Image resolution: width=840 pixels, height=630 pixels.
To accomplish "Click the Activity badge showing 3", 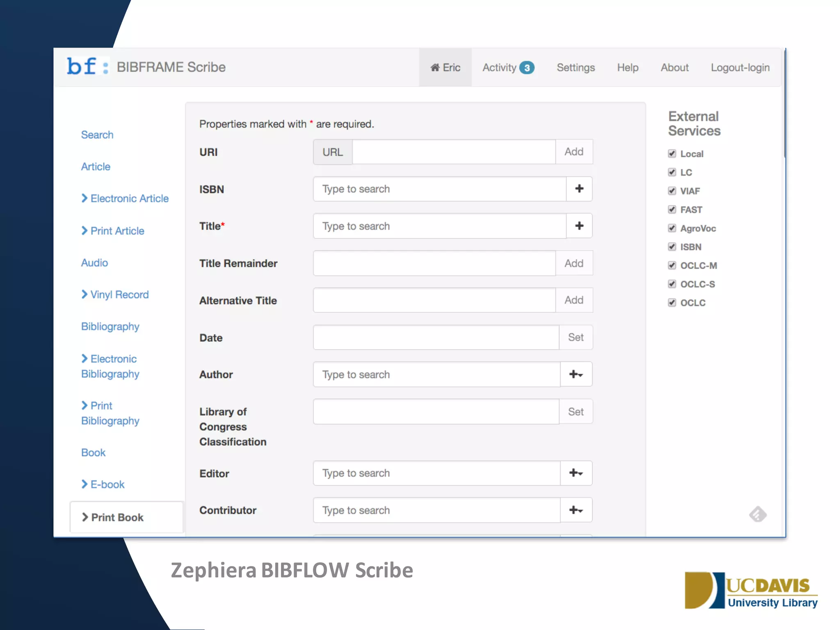I will tap(527, 68).
